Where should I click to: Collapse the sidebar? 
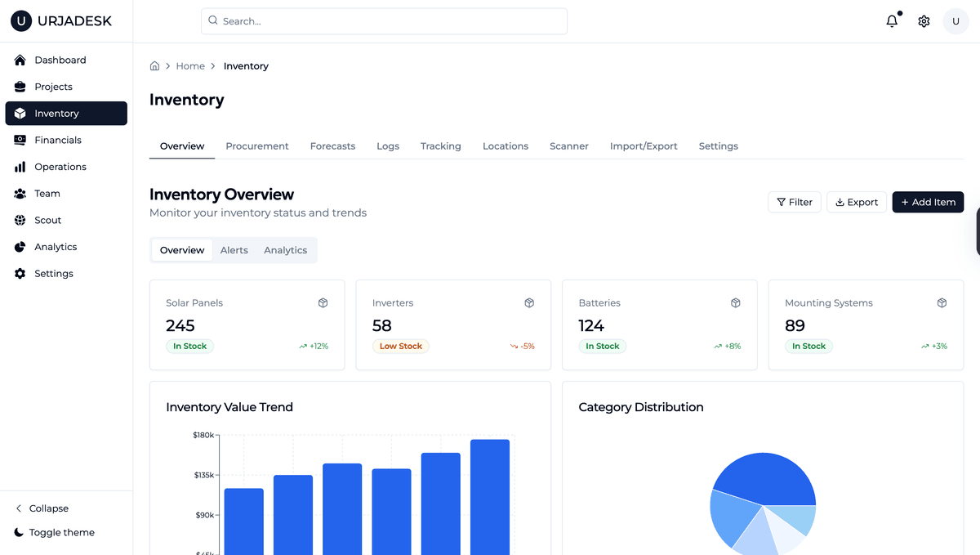[x=41, y=508]
